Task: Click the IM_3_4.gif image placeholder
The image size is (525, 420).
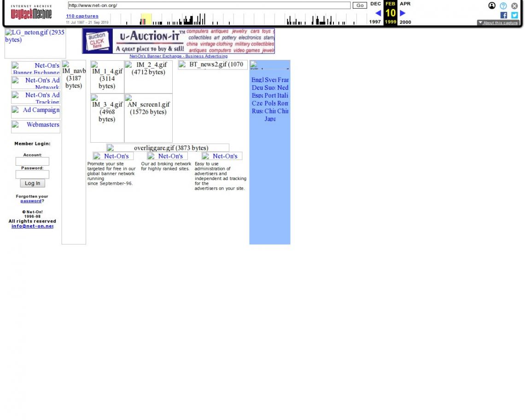Action: (x=107, y=118)
